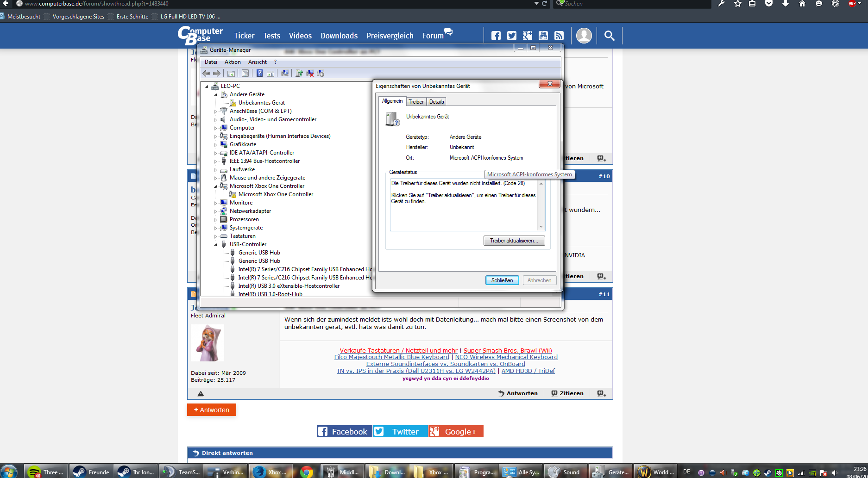868x478 pixels.
Task: Expand Monitore tree node
Action: [x=215, y=203]
